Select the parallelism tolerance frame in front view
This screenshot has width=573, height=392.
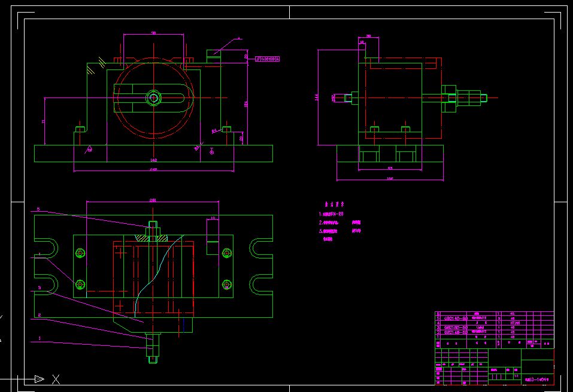pos(267,59)
